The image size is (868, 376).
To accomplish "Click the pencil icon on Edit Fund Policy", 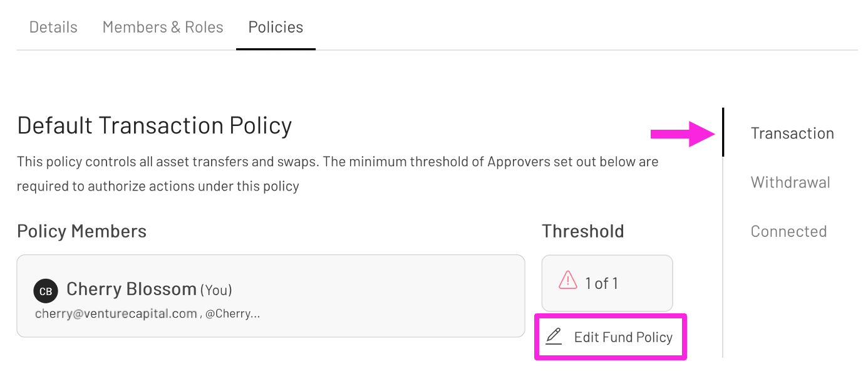I will coord(554,337).
